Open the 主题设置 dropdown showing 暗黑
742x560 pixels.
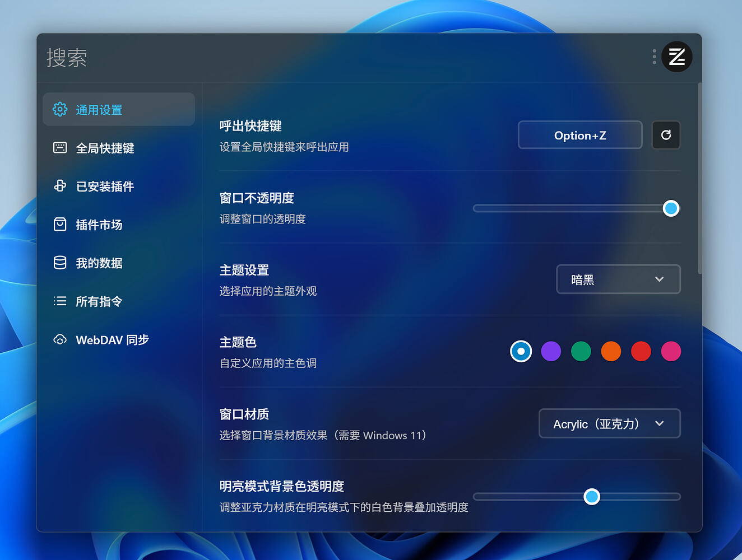[x=618, y=279]
